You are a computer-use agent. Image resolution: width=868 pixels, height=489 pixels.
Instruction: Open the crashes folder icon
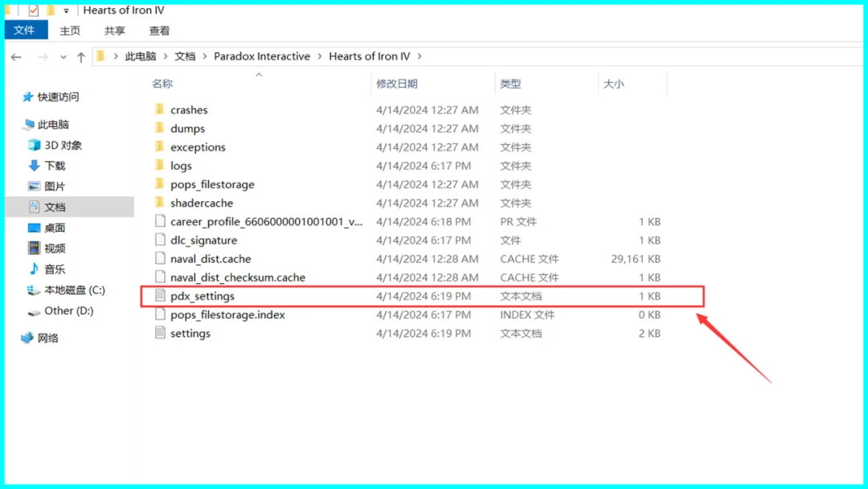159,110
